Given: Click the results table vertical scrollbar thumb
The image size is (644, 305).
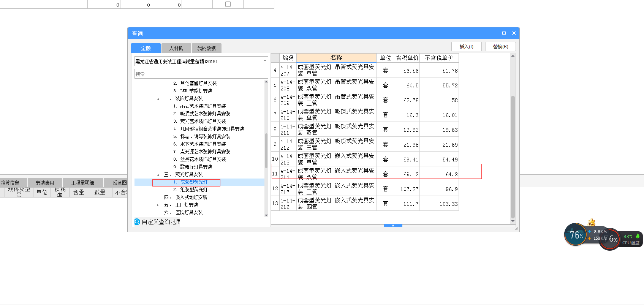Looking at the screenshot, I should click(x=513, y=157).
